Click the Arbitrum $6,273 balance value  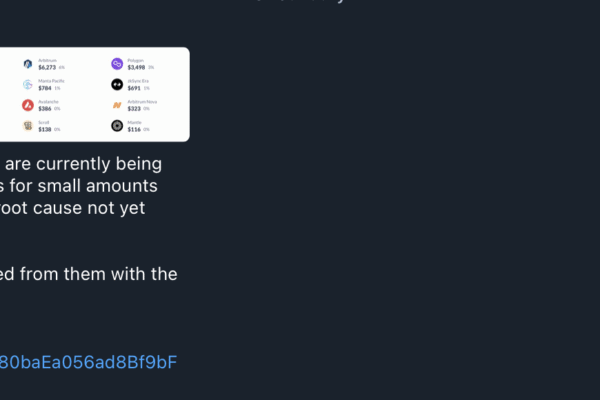click(47, 68)
